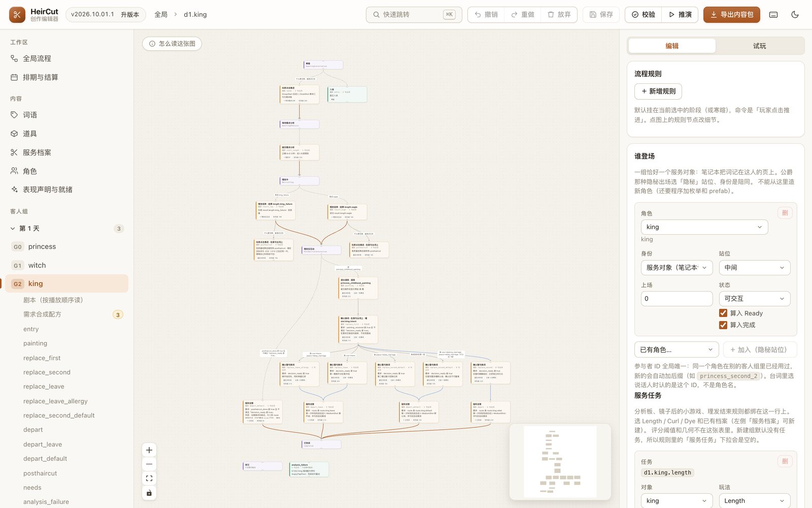
Task: Open 道具 content section
Action: (x=66, y=134)
